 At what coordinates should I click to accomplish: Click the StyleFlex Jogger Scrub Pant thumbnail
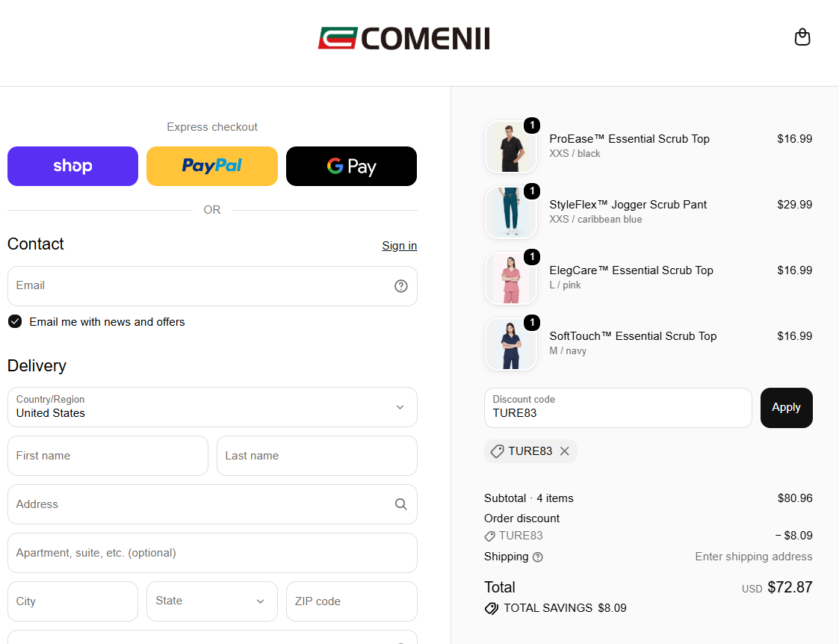coord(510,213)
